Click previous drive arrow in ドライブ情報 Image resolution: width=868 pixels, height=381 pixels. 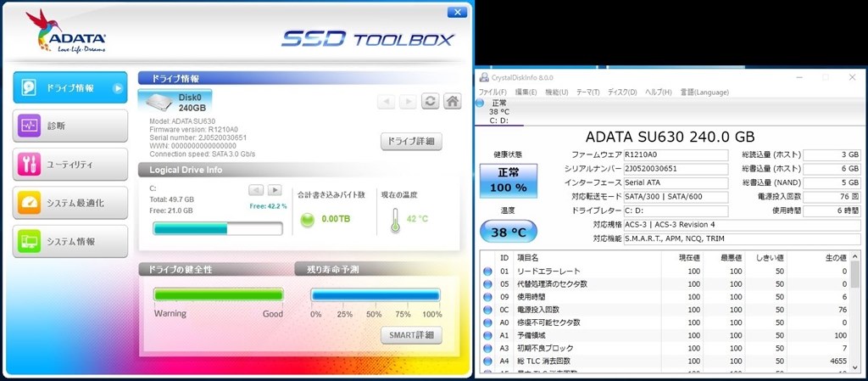point(386,101)
